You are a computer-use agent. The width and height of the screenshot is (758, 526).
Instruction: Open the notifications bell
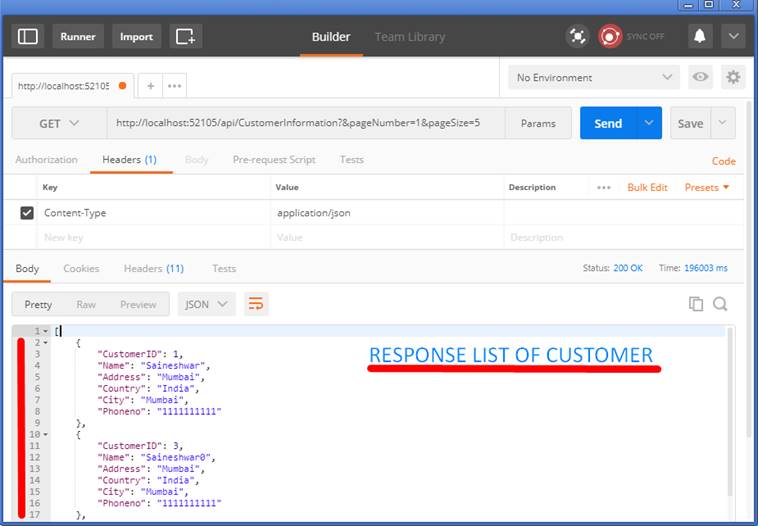pos(700,37)
